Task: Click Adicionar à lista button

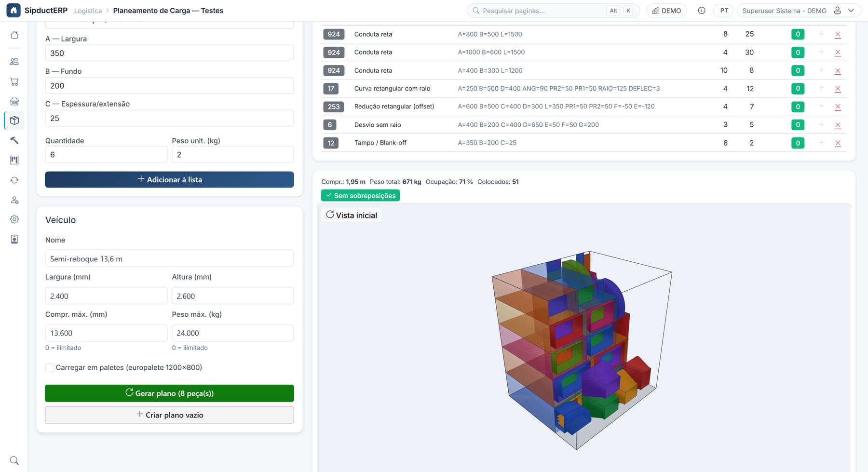Action: click(x=169, y=179)
